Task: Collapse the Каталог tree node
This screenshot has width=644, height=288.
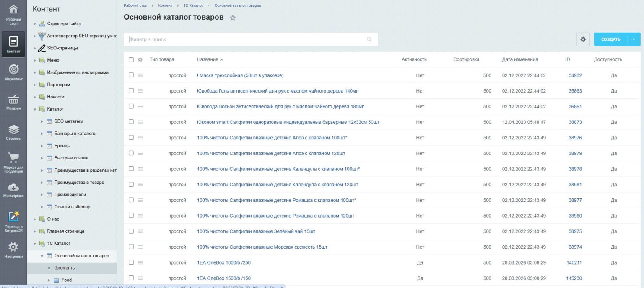Action: (35, 109)
